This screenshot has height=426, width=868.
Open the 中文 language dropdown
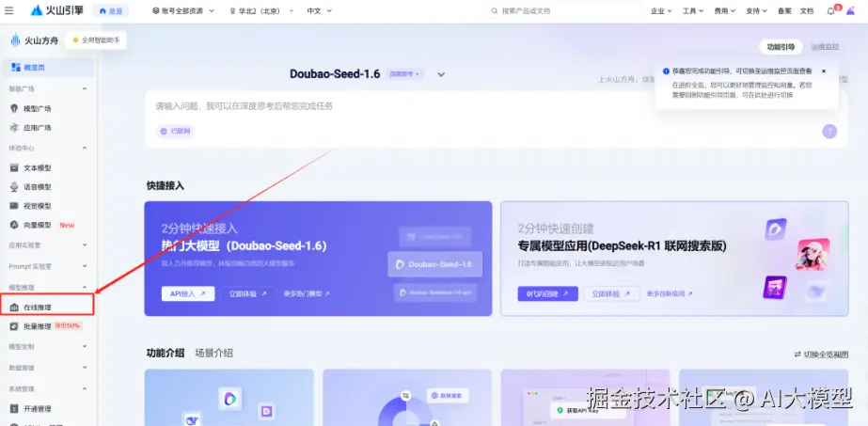point(320,10)
